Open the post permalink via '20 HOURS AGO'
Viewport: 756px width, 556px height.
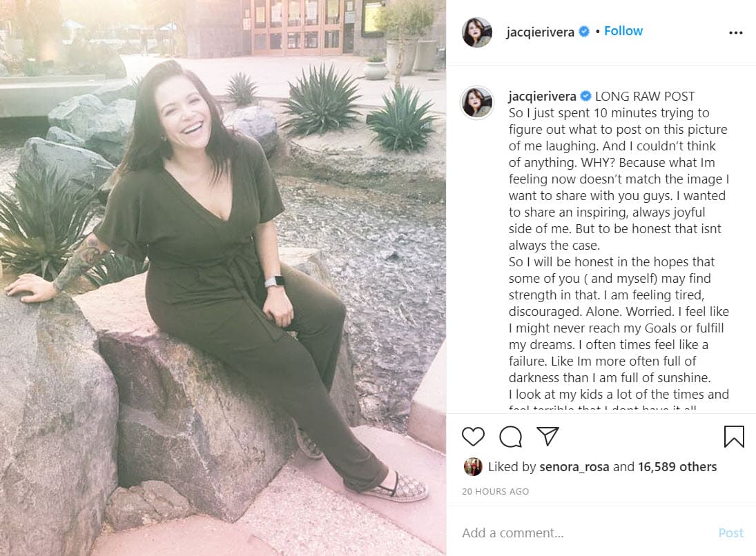tap(494, 491)
